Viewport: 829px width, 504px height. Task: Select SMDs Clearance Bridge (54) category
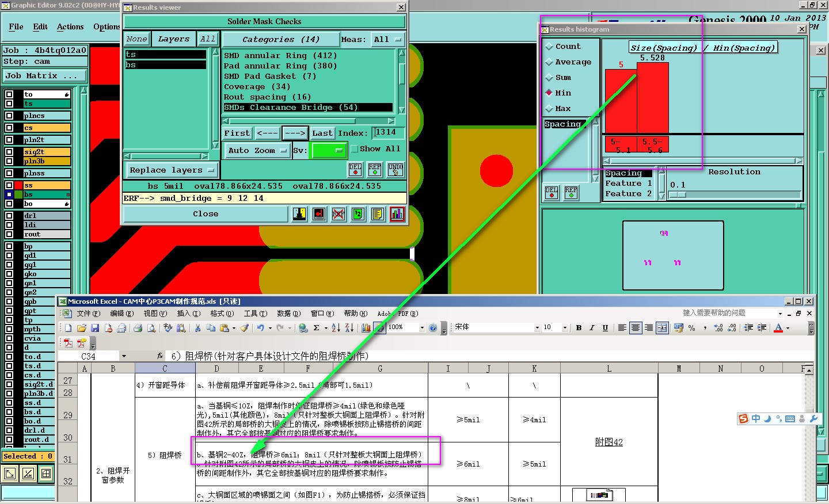point(308,108)
